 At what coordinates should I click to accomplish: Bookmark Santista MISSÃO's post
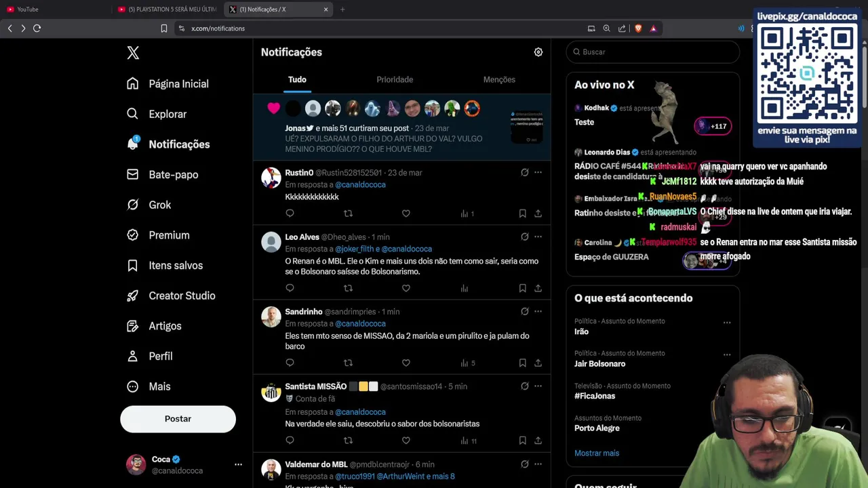pyautogui.click(x=522, y=441)
